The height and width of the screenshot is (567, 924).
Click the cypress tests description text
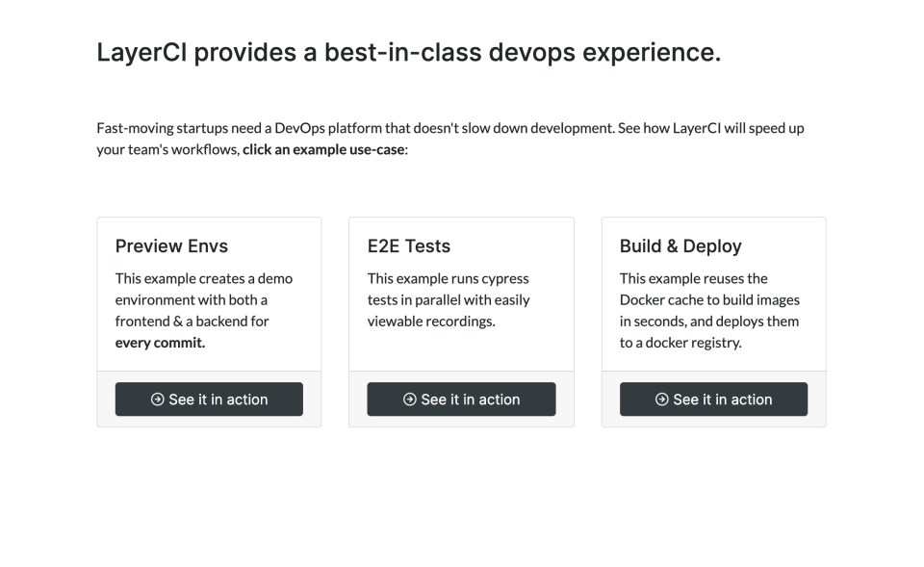pos(449,299)
